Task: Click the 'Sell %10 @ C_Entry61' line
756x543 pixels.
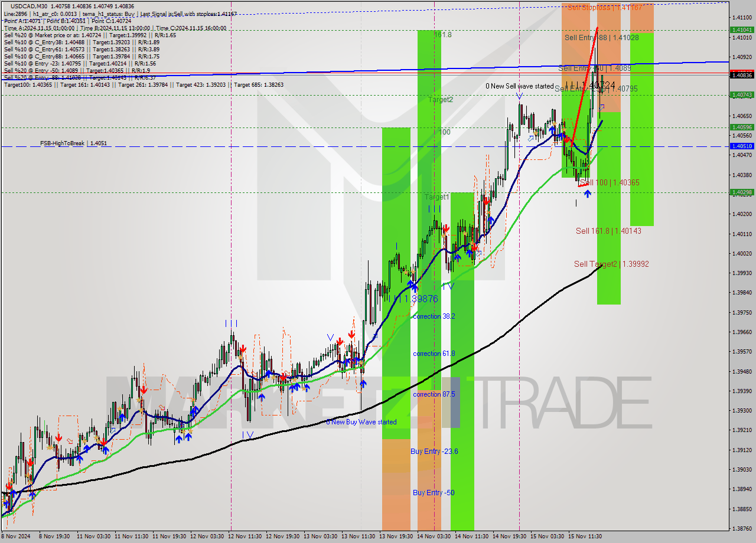Action: click(x=82, y=49)
